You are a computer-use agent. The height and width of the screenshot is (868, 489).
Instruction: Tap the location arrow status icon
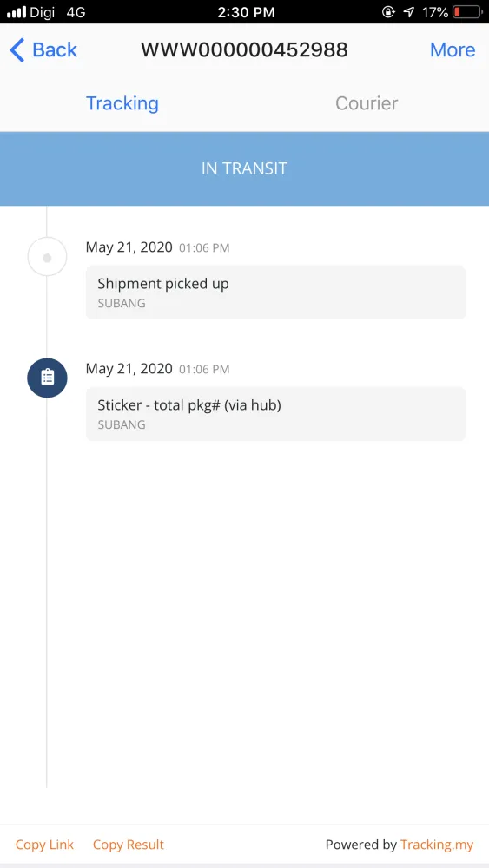coord(409,12)
